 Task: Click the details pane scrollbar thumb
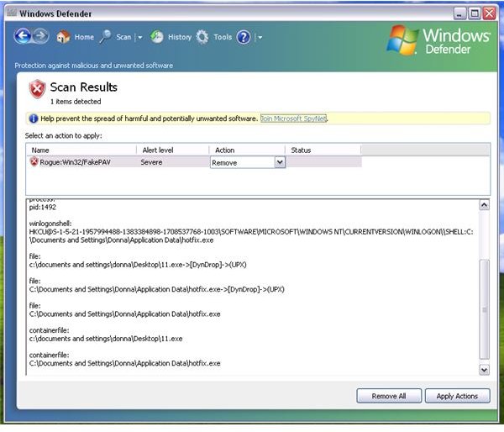[x=484, y=309]
